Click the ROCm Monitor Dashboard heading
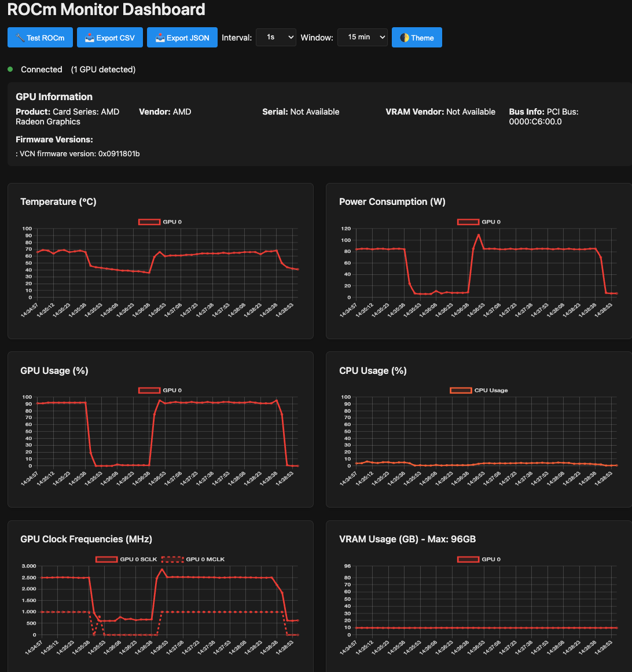This screenshot has height=672, width=632. (106, 10)
